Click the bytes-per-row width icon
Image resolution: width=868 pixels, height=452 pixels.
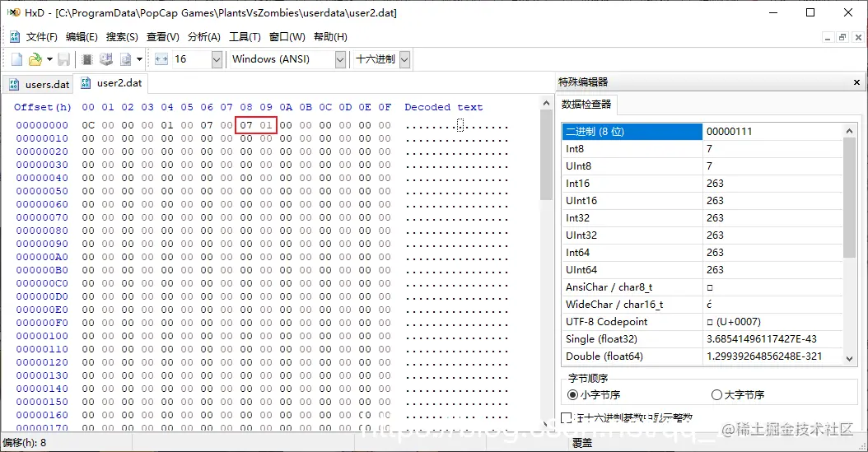pyautogui.click(x=161, y=59)
